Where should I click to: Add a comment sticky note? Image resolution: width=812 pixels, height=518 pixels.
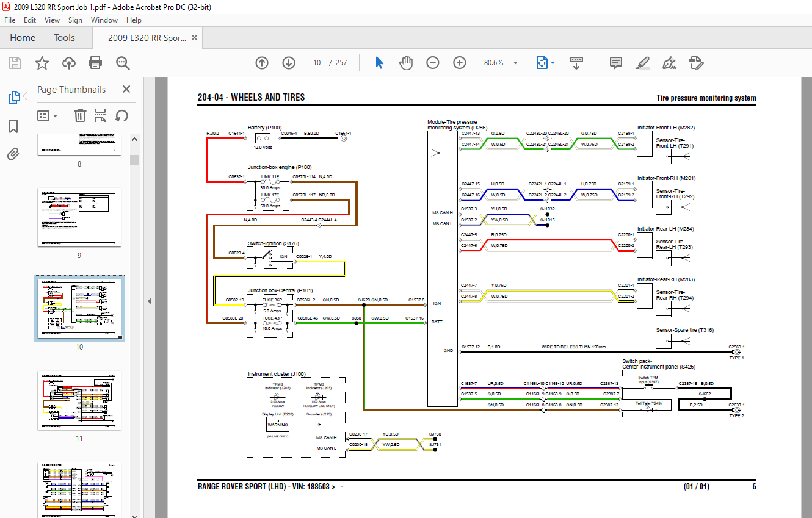pos(616,63)
